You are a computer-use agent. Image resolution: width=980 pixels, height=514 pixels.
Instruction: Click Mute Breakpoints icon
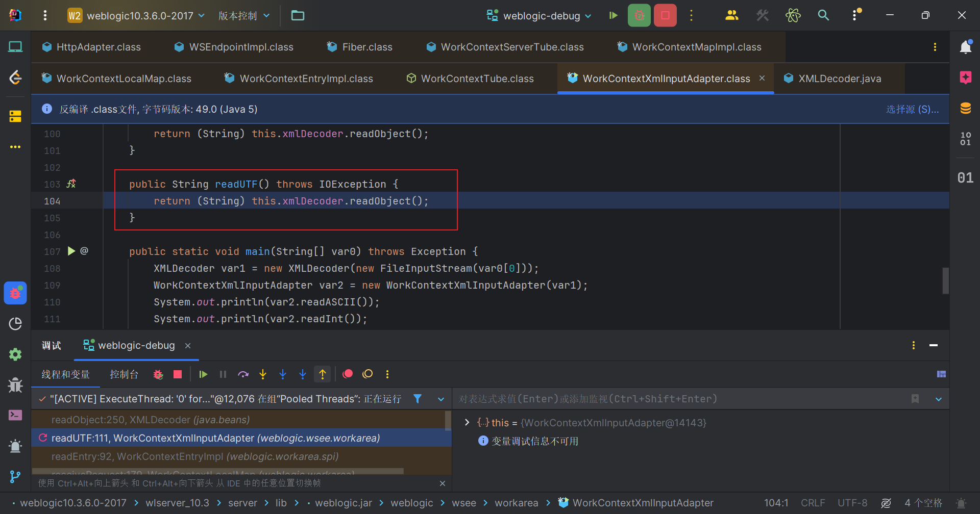(x=367, y=374)
